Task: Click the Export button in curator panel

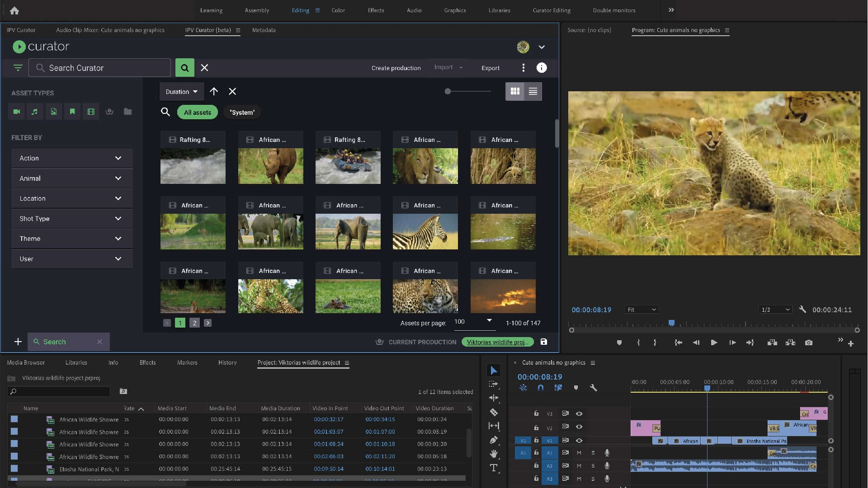Action: point(490,67)
